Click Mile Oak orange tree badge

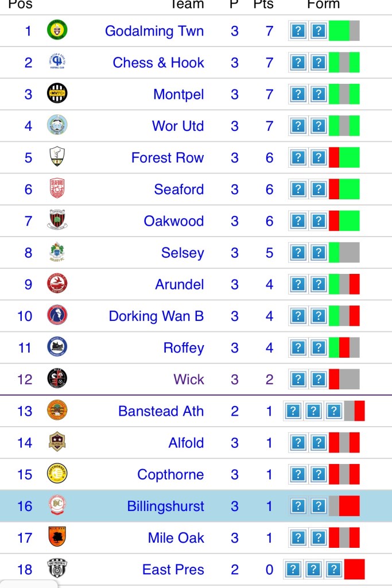(x=57, y=537)
